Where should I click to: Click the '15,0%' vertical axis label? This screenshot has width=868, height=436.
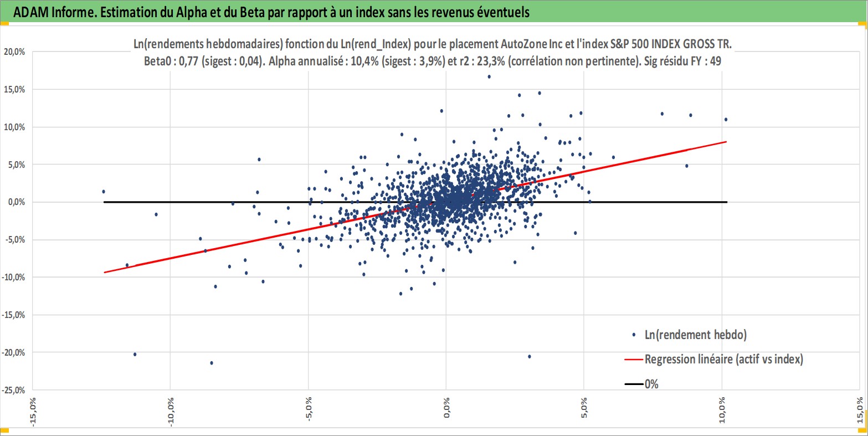coord(14,89)
